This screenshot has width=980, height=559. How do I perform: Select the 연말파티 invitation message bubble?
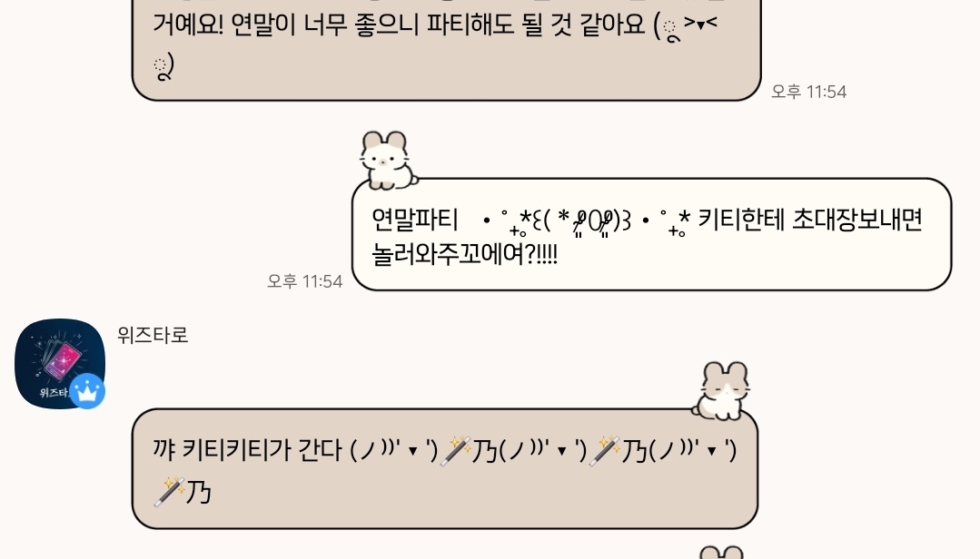(651, 235)
